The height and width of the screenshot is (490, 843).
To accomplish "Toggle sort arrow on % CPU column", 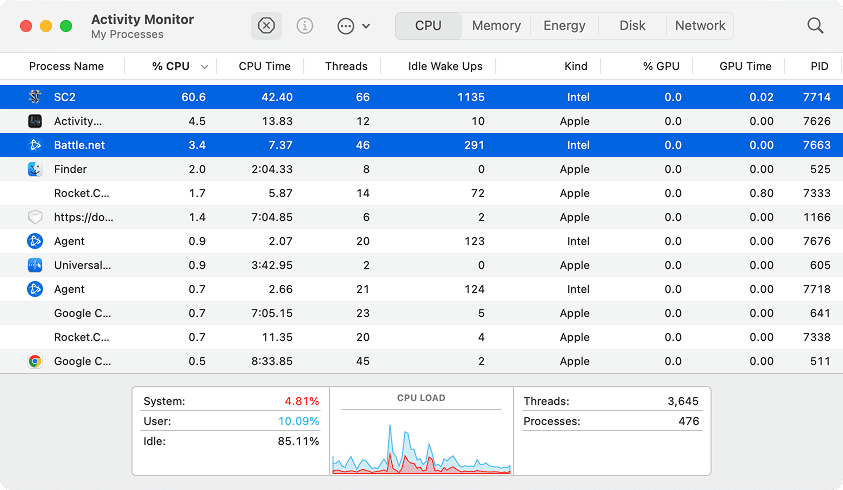I will pyautogui.click(x=204, y=67).
